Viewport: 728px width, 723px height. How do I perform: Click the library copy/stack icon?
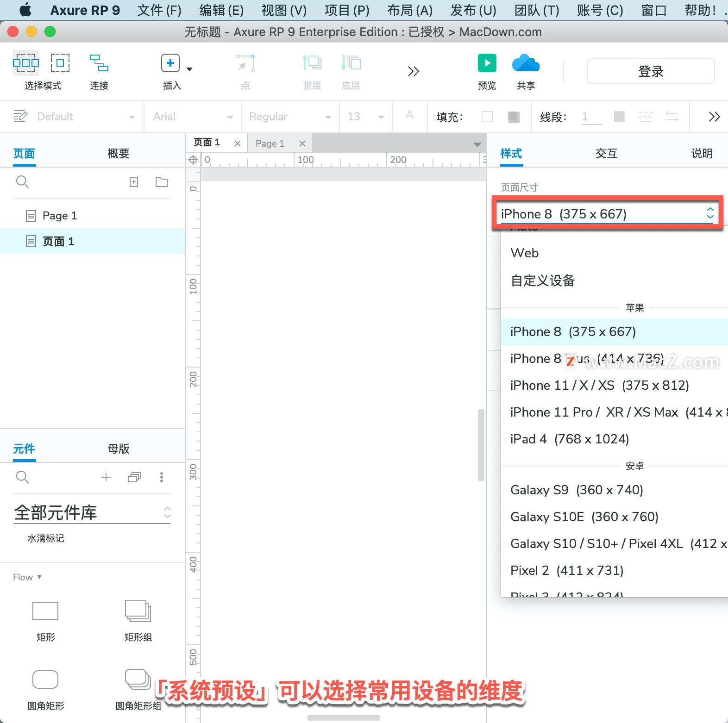(134, 477)
